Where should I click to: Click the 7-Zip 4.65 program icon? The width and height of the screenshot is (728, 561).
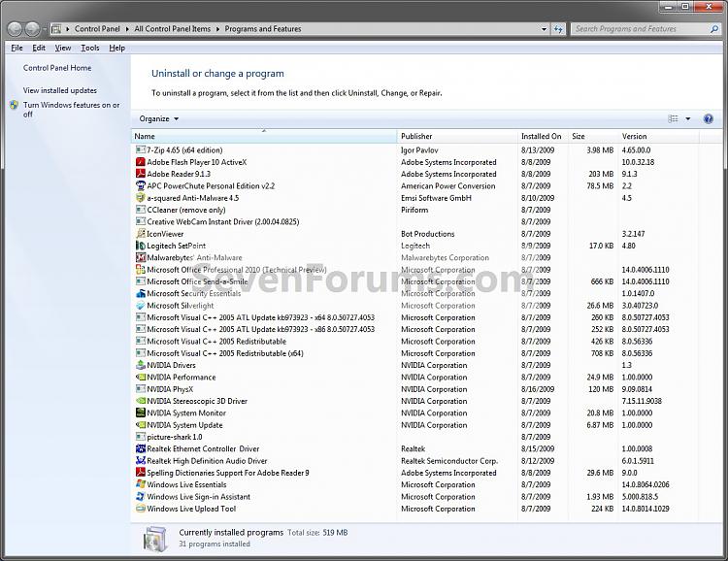[140, 150]
